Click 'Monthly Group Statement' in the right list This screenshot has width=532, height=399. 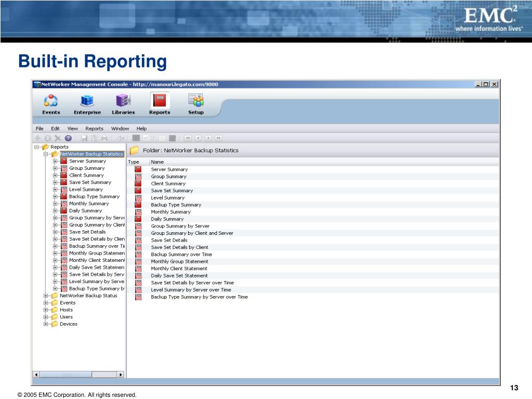[179, 262]
